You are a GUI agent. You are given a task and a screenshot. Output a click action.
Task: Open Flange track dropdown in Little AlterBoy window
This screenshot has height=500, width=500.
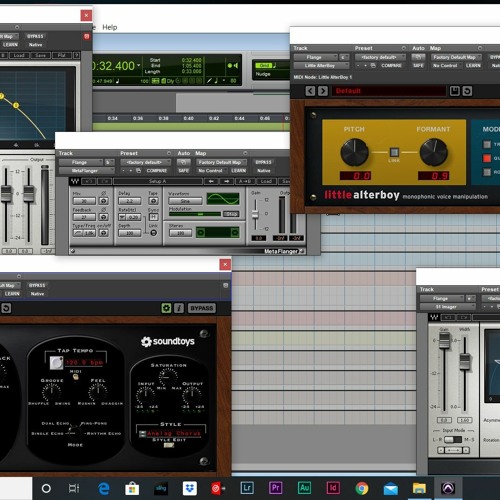[315, 57]
